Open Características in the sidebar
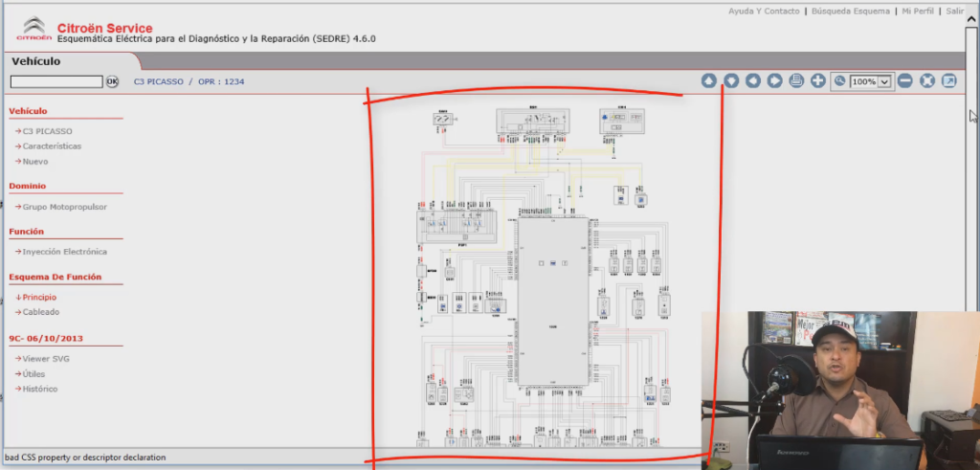Viewport: 980px width, 470px height. [52, 146]
